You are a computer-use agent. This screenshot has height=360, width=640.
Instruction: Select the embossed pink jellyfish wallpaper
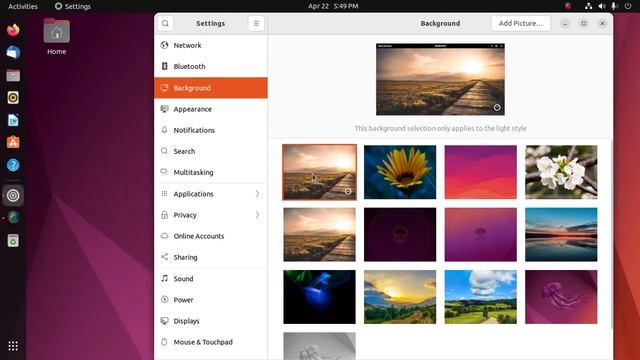point(561,297)
